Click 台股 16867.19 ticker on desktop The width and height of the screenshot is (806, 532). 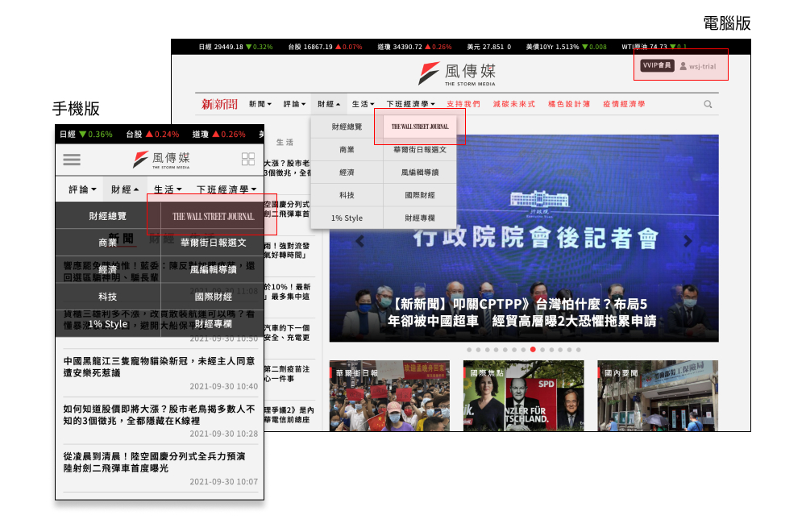tap(326, 47)
